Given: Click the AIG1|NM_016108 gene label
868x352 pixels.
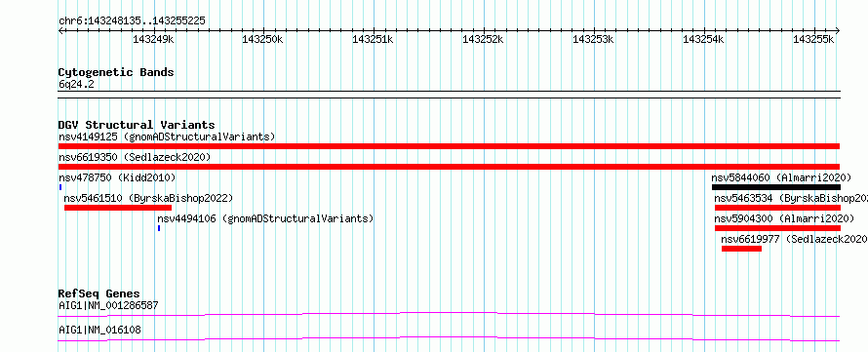Looking at the screenshot, I should click(x=99, y=330).
